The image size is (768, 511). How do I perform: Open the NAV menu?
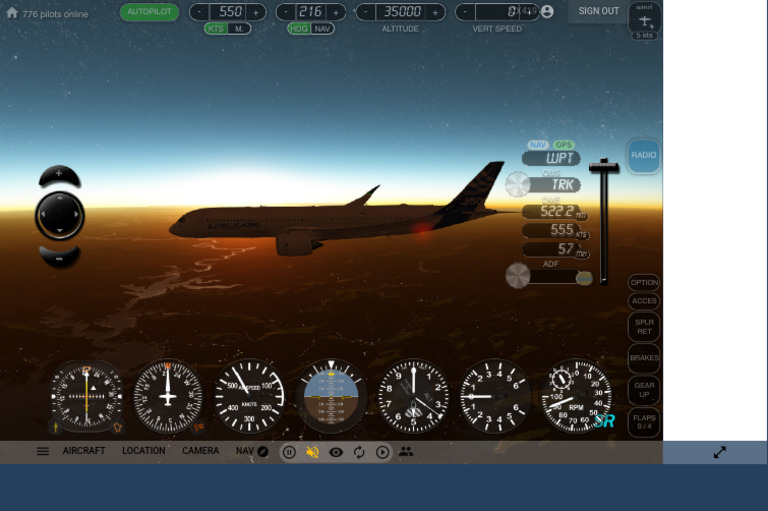(244, 451)
